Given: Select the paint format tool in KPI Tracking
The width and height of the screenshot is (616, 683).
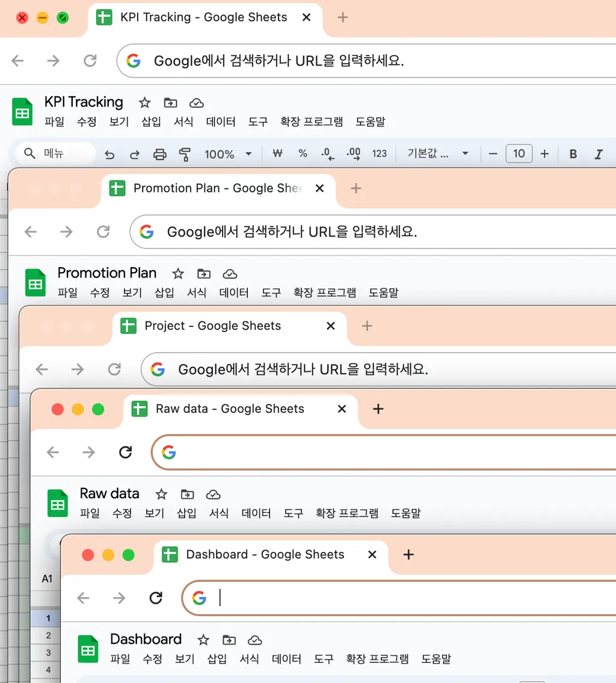Looking at the screenshot, I should click(x=185, y=154).
